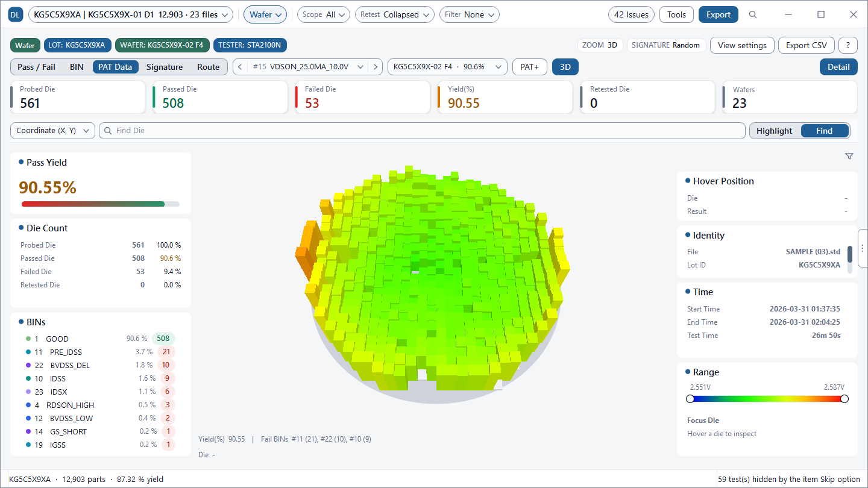Open the test item #15 VDSON dropdown
Screen dimensions: 868x488
tap(308, 67)
